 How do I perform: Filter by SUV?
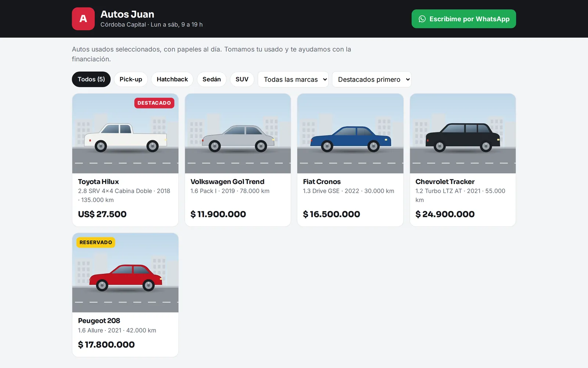[x=242, y=79]
